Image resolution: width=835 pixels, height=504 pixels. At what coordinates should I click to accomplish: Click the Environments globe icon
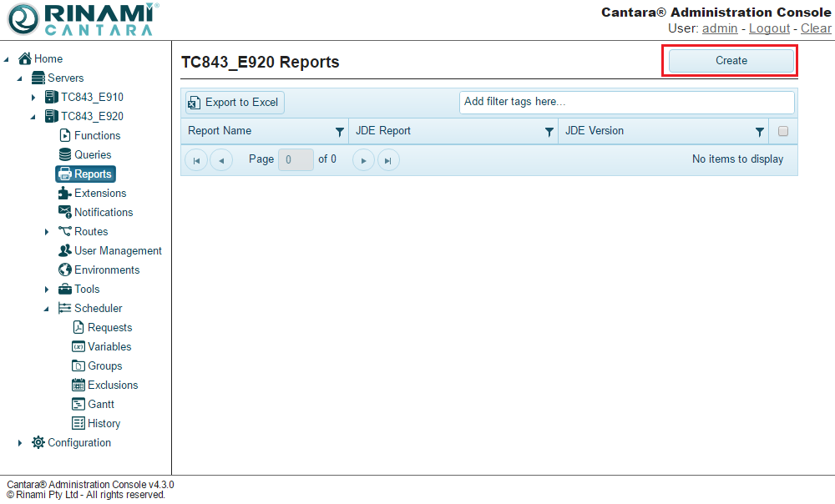tap(65, 270)
